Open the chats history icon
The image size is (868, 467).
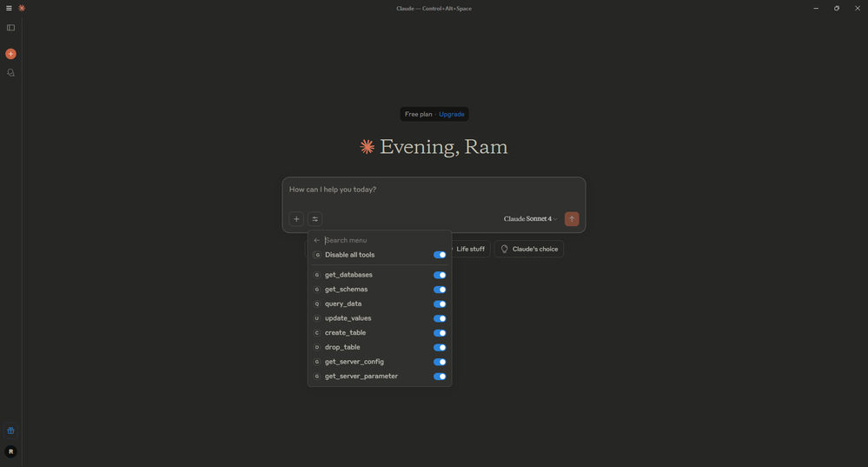(10, 72)
